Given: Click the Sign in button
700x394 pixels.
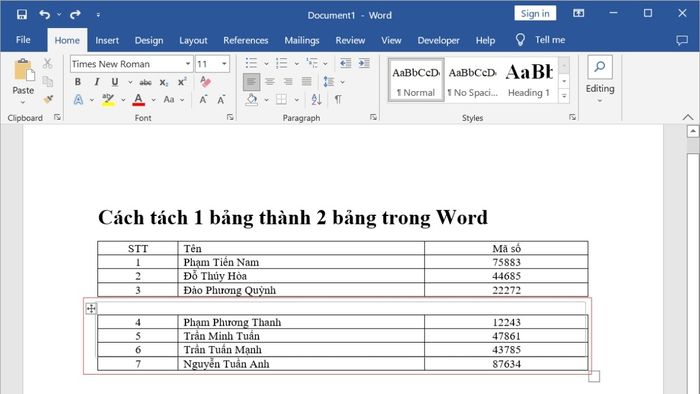Looking at the screenshot, I should click(535, 13).
